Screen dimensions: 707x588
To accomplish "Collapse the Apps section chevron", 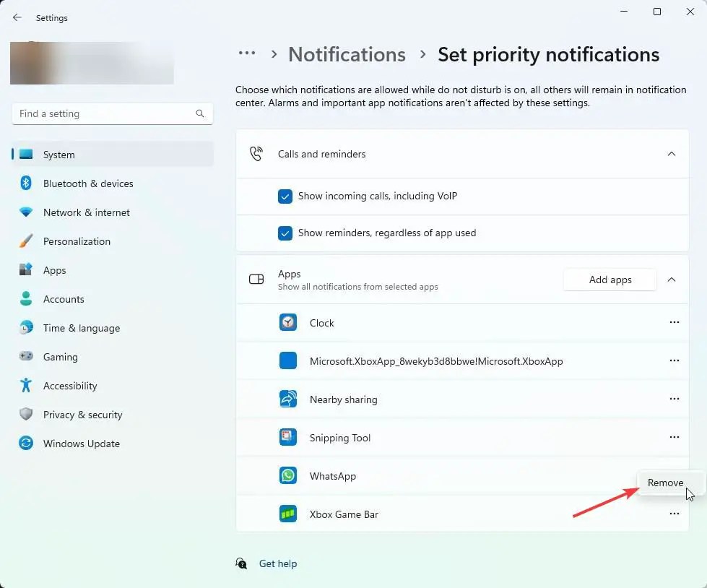I will tap(672, 280).
